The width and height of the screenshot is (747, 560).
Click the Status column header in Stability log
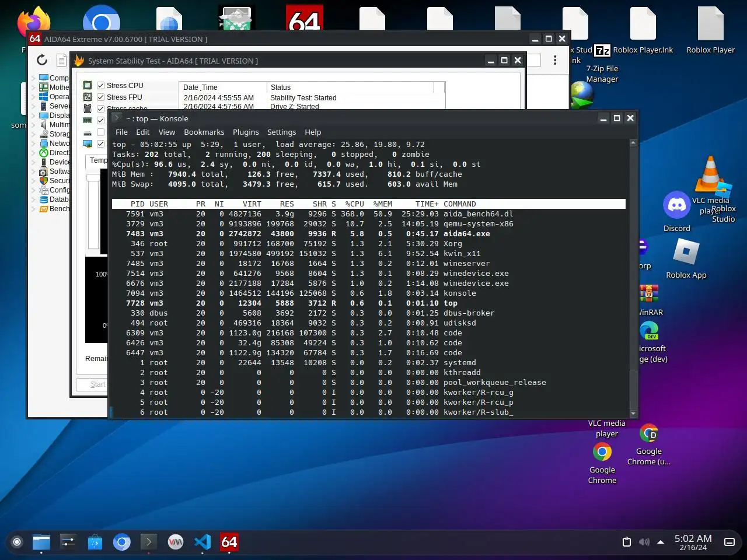coord(350,87)
